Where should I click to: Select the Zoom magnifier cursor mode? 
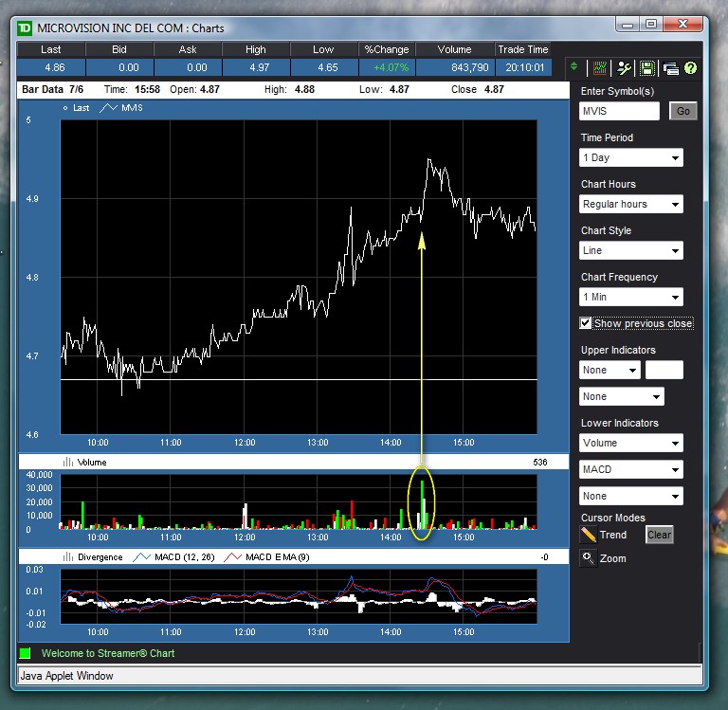588,557
